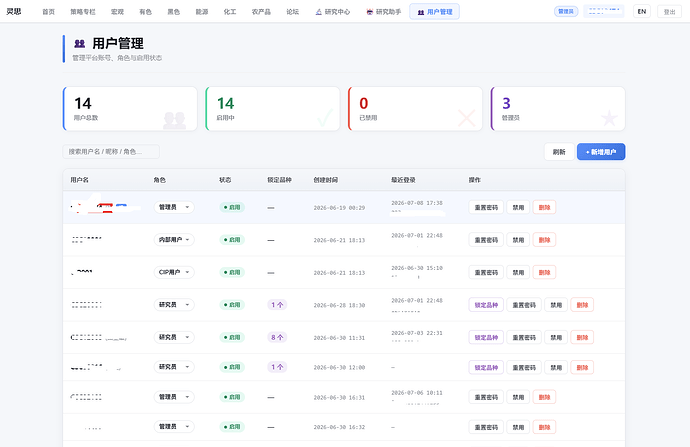
Task: Click 重置密码 in the 内部用户 row
Action: (486, 240)
